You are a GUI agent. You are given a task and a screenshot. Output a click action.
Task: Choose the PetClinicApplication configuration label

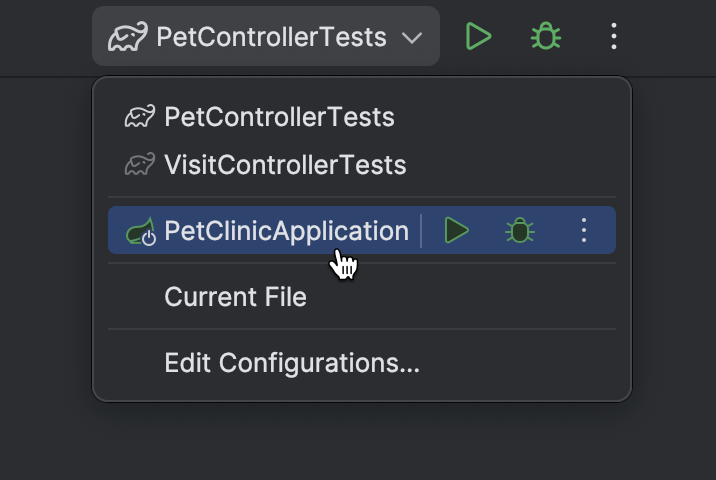coord(286,231)
